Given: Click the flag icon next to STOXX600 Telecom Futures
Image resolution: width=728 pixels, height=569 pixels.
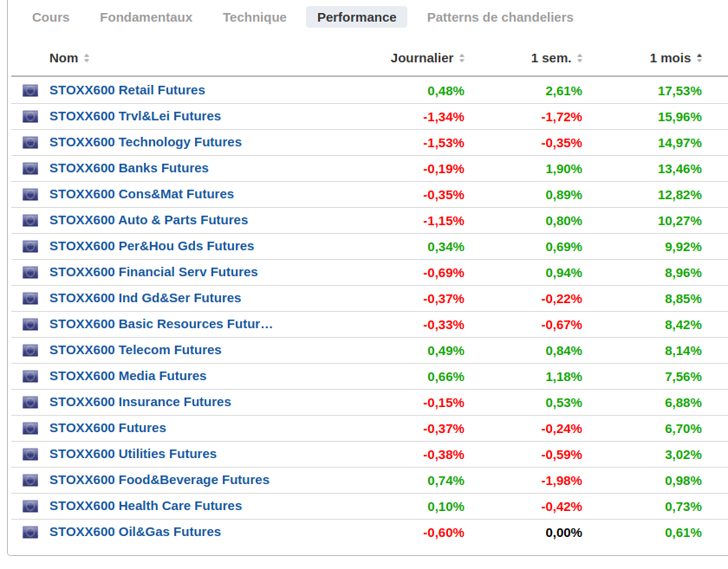Looking at the screenshot, I should (30, 351).
